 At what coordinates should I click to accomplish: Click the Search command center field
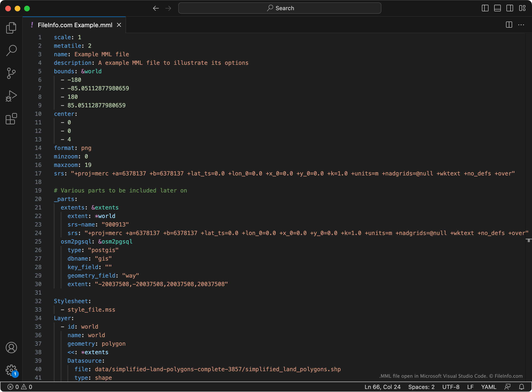[280, 8]
